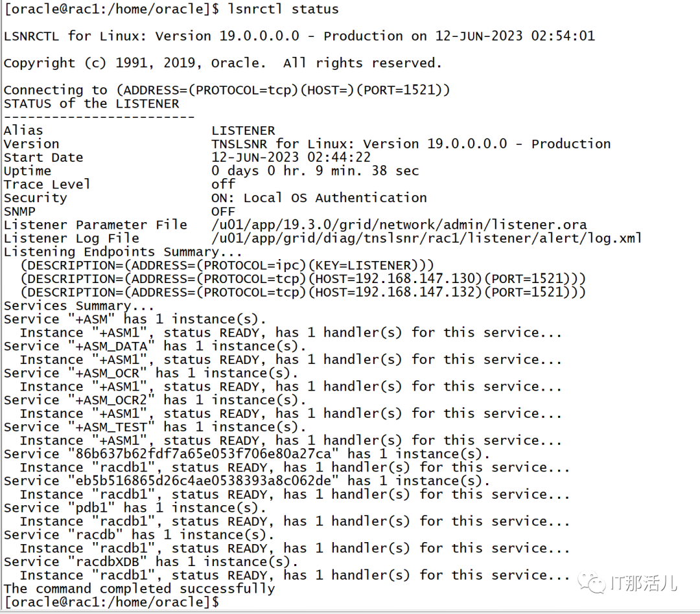Click the service name starting with eb5b5168
This screenshot has width=700, height=614.
tap(203, 481)
